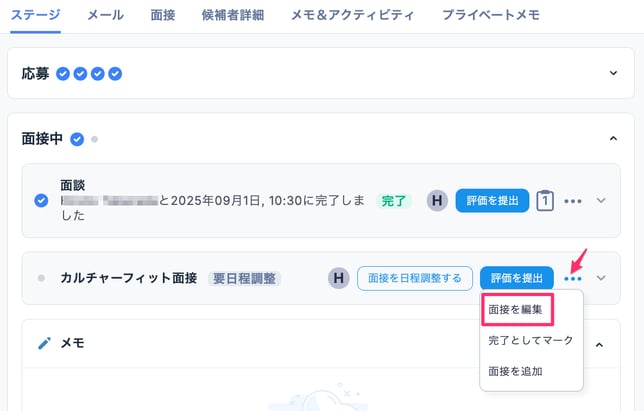Click the H avatar in 面談 row
This screenshot has width=644, height=411.
(437, 200)
